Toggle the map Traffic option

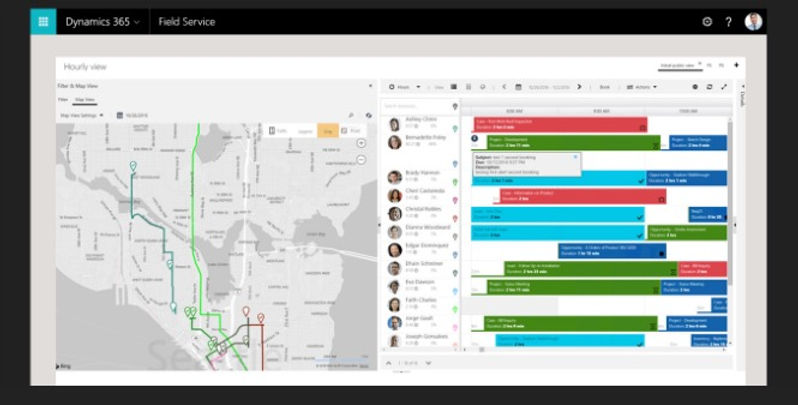279,131
